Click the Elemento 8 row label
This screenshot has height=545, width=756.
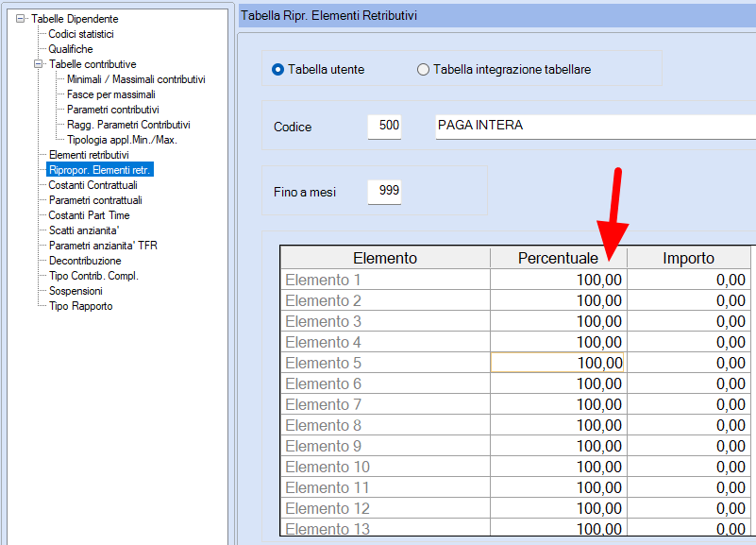385,425
